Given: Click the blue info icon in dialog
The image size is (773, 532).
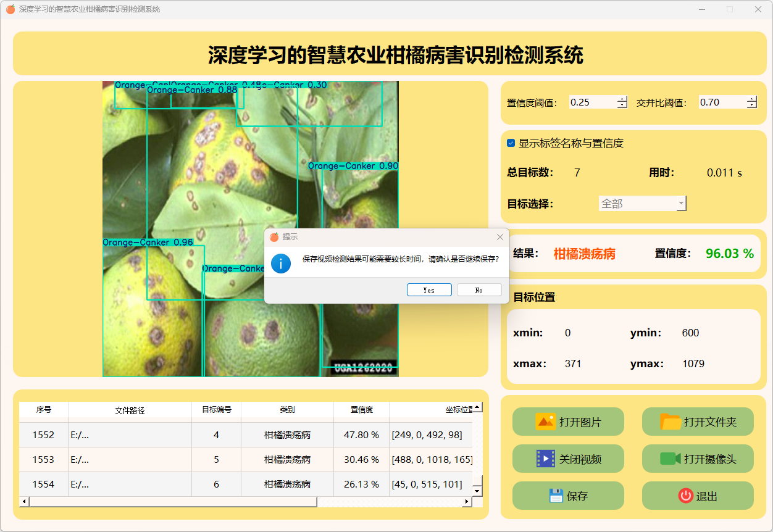Looking at the screenshot, I should (281, 264).
